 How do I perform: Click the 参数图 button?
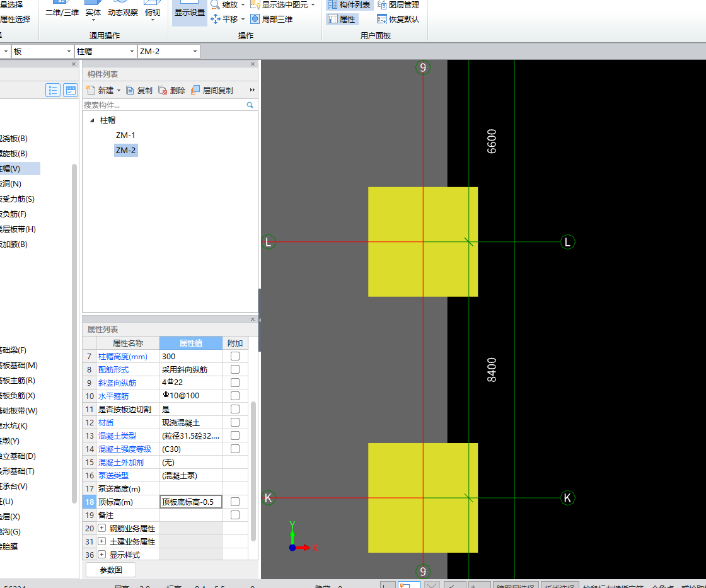point(111,570)
